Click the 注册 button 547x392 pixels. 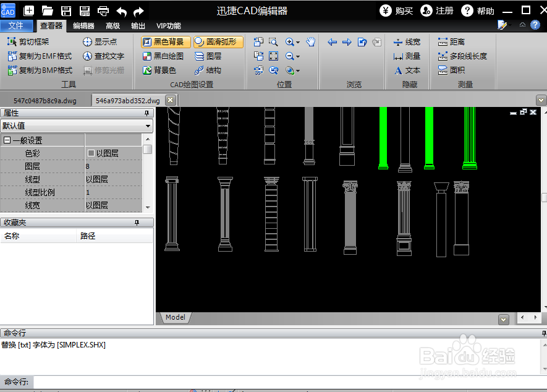coord(437,11)
